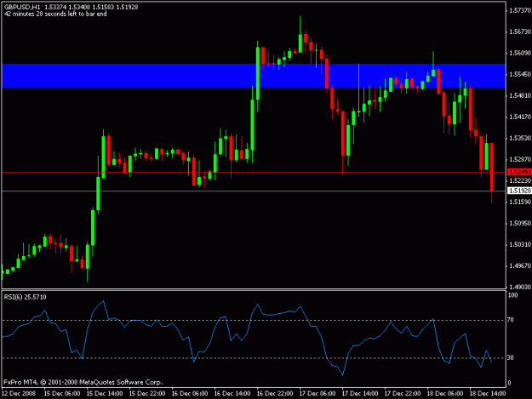The height and width of the screenshot is (399, 532).
Task: Click the '17 Dec 22:00' time axis label
Action: [403, 394]
